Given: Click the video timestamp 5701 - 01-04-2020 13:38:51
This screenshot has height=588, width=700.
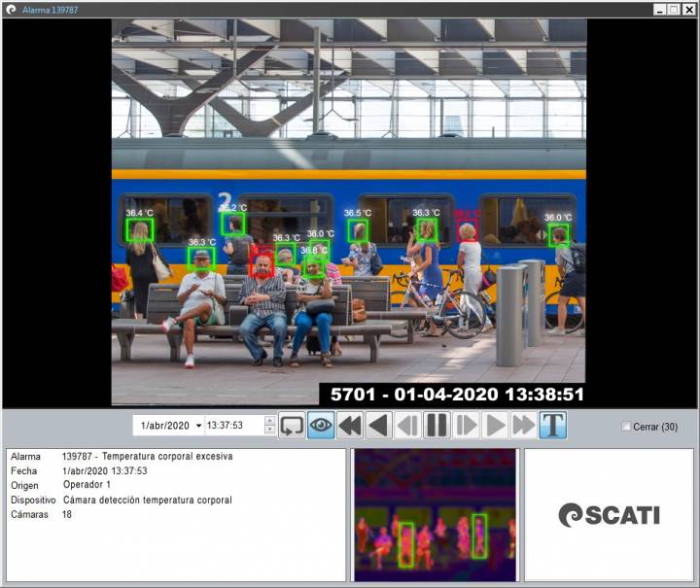Looking at the screenshot, I should coord(457,395).
